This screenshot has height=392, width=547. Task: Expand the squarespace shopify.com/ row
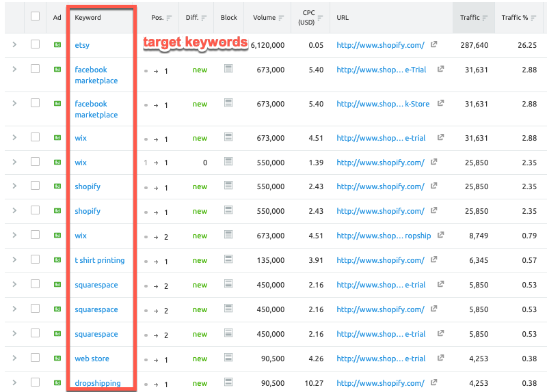(14, 309)
